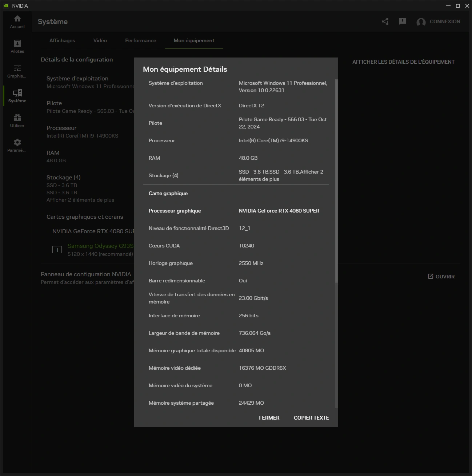Click the share icon in header

point(385,22)
